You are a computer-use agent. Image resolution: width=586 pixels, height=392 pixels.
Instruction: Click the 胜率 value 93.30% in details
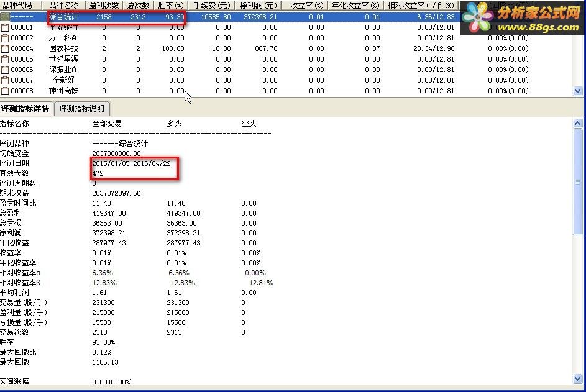click(x=104, y=342)
